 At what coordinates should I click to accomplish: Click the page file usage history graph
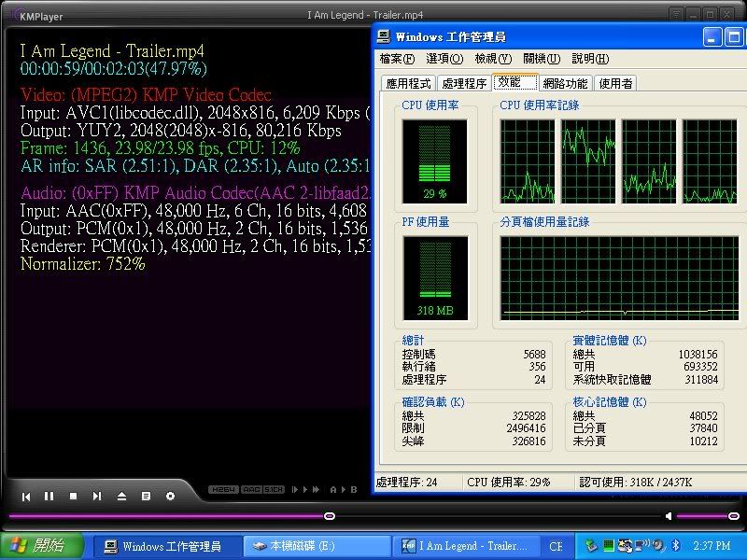coord(619,278)
